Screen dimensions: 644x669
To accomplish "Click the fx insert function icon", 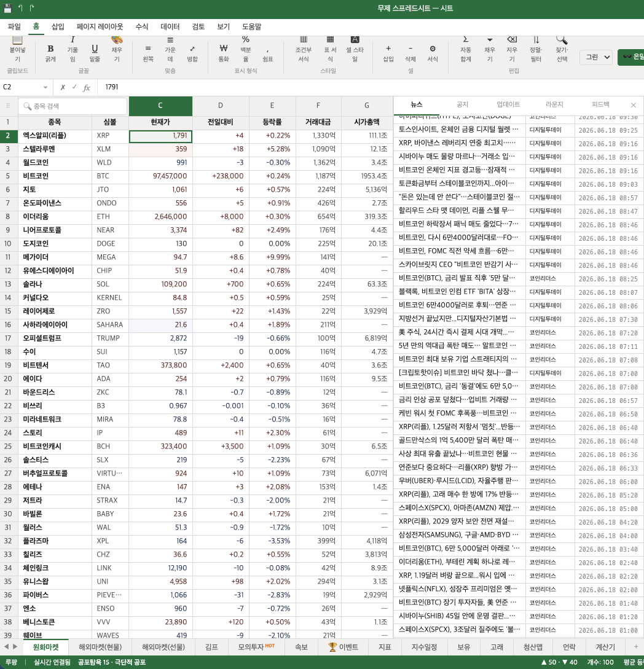I will [x=87, y=87].
